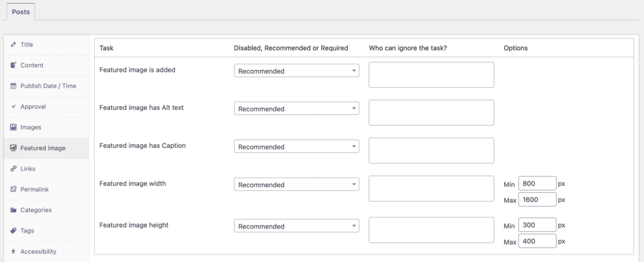The image size is (644, 262).
Task: Click ignore-task field for Featured image height
Action: (x=431, y=230)
